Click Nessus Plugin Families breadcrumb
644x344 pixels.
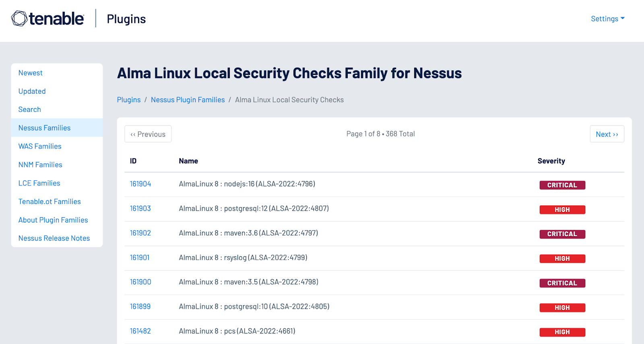click(x=188, y=100)
